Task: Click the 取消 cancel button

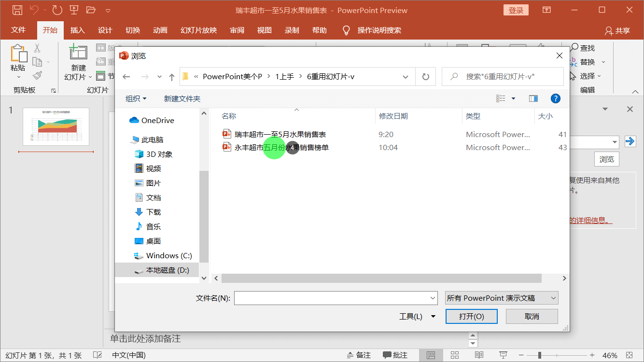Action: point(532,317)
